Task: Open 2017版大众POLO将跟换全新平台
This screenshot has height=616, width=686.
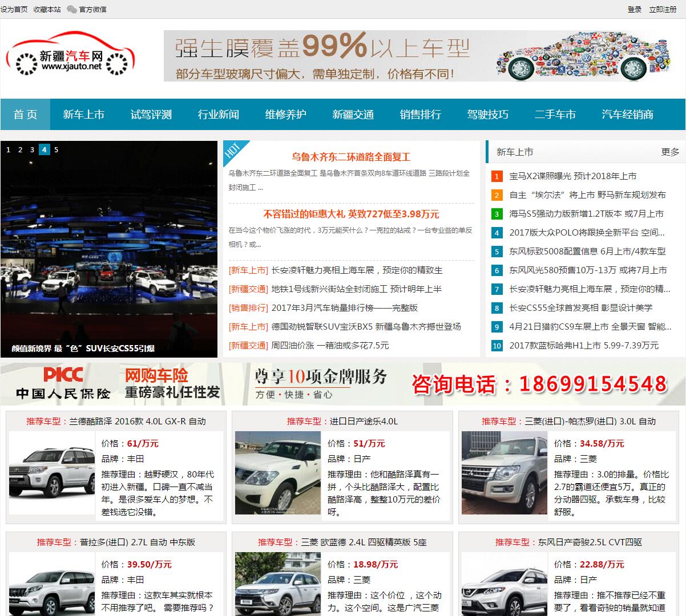Action: click(587, 233)
